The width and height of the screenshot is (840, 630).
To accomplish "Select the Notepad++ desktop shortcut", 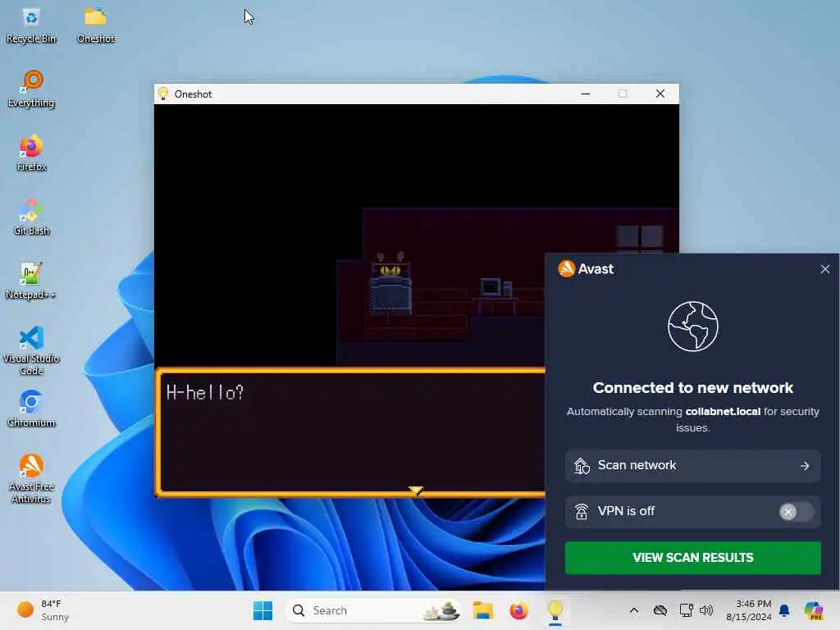I will coord(31,281).
